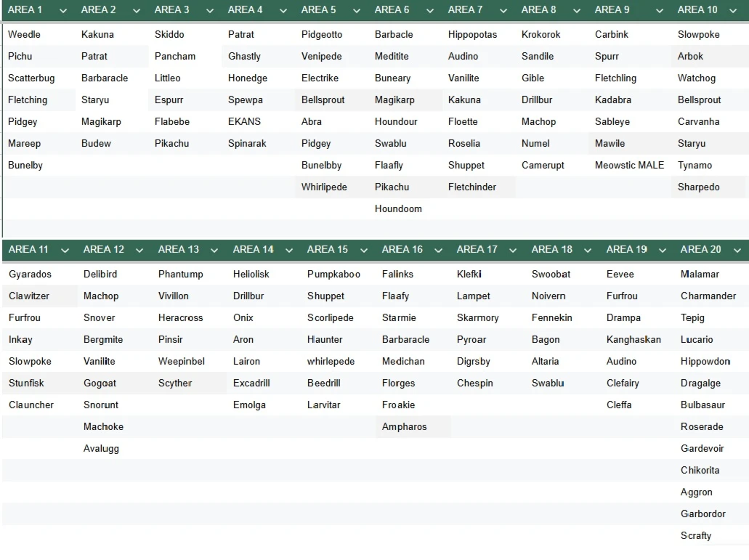Click the EKANS cell in AREA 4

click(244, 122)
